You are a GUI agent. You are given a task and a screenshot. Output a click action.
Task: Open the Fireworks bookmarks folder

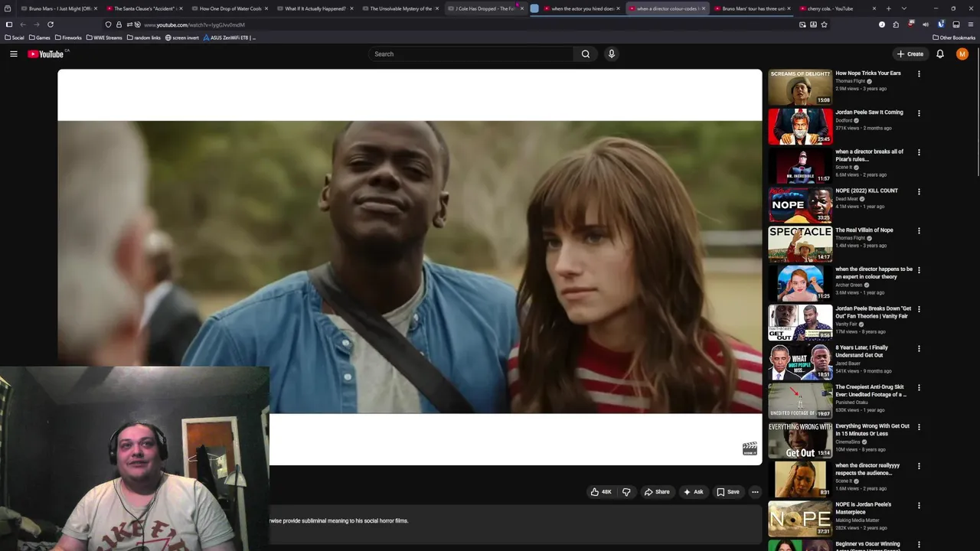(x=68, y=37)
